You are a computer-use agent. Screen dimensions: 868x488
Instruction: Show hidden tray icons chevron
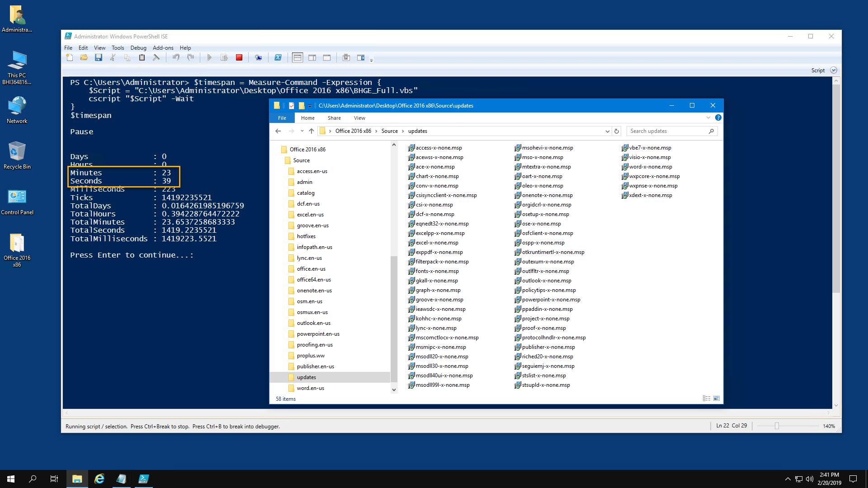[788, 479]
